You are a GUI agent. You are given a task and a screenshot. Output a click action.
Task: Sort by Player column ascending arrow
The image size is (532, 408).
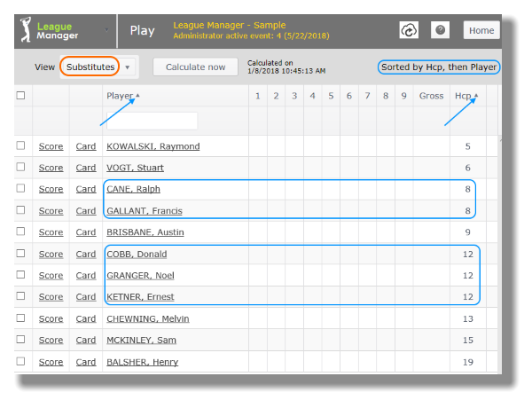click(137, 96)
